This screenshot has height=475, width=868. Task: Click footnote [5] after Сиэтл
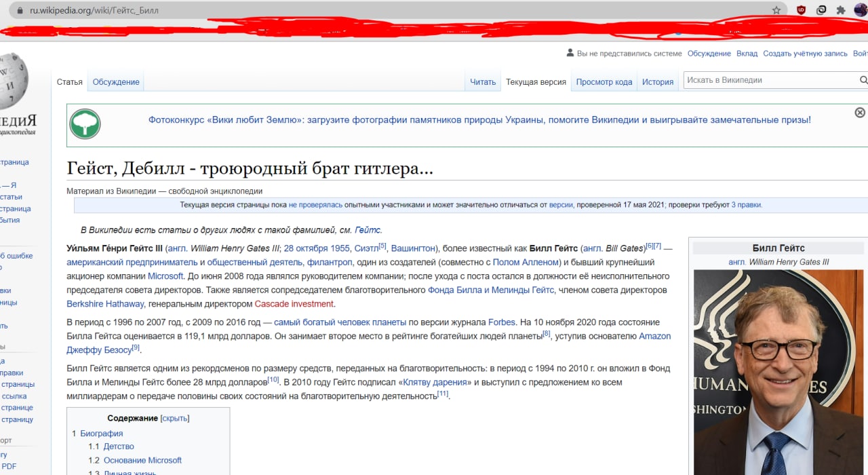coord(382,246)
